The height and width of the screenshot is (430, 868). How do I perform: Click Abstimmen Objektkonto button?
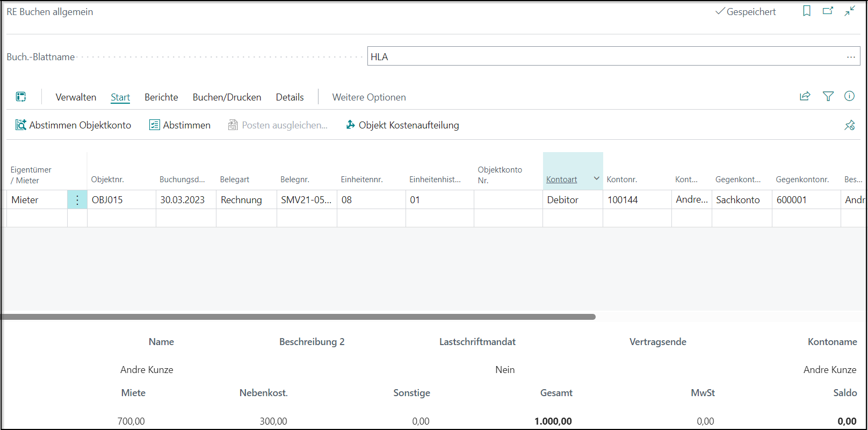pos(73,125)
